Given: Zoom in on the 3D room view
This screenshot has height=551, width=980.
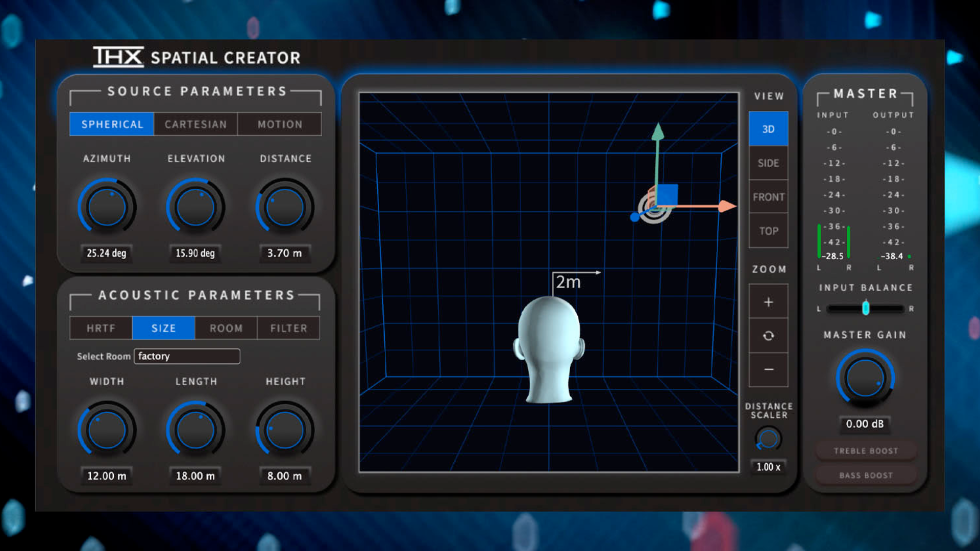Looking at the screenshot, I should [x=768, y=302].
